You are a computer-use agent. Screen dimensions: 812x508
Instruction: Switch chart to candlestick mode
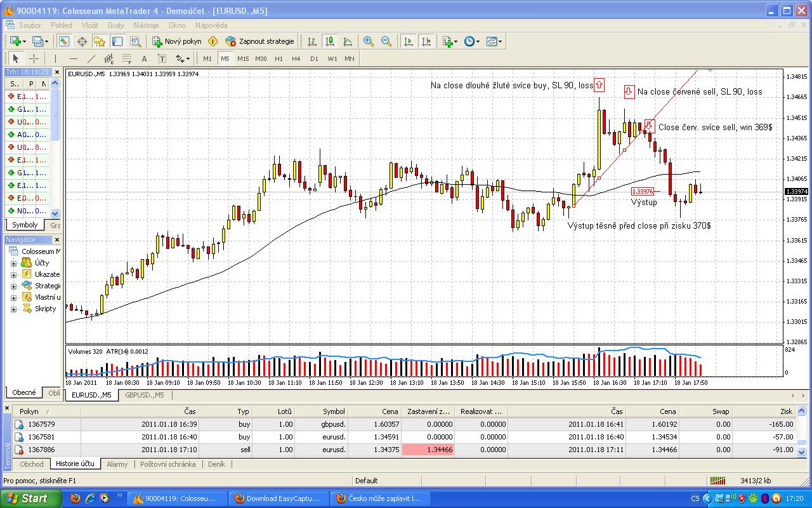pos(330,41)
